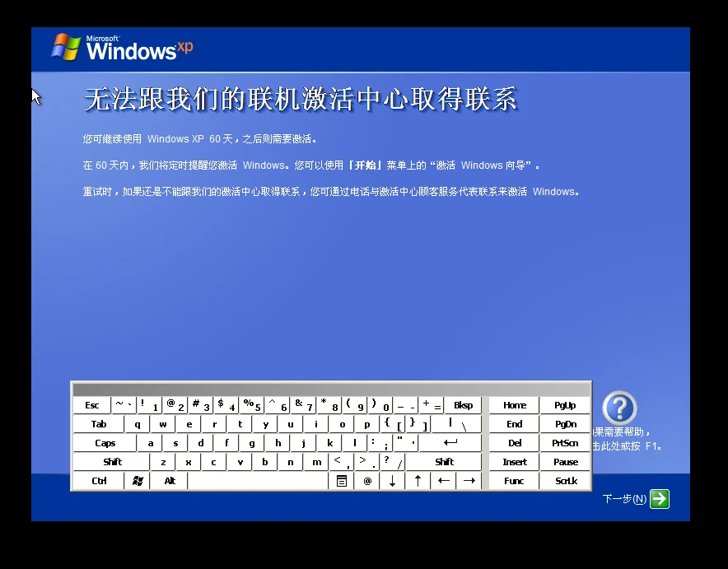728x569 pixels.
Task: Toggle the left Shift key
Action: click(x=111, y=462)
